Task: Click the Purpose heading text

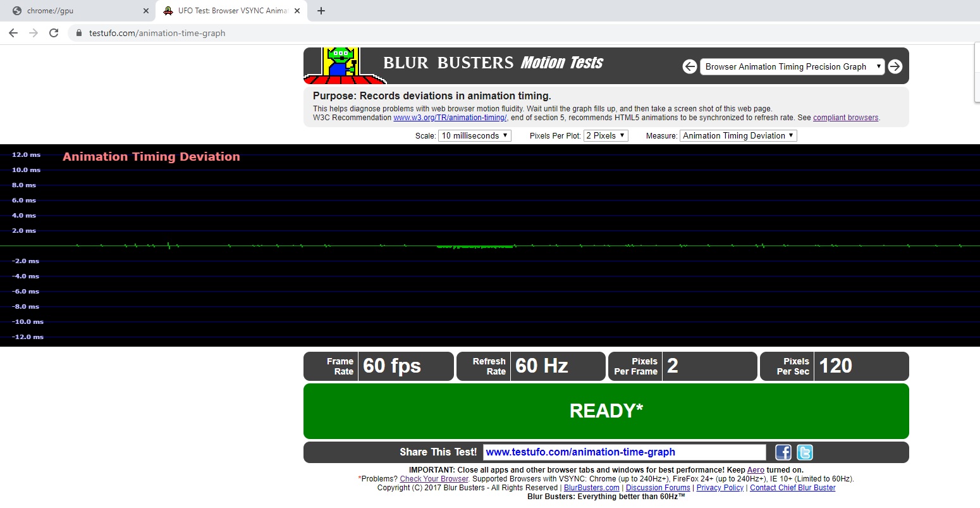Action: [x=432, y=96]
